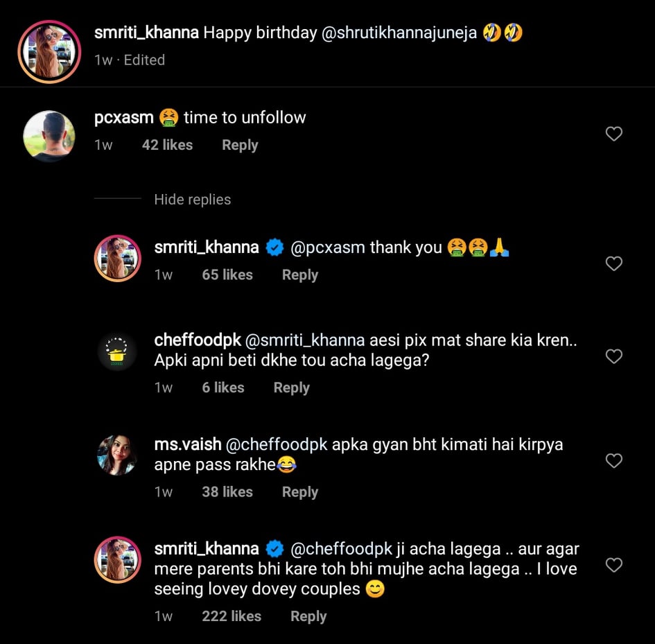Reply to cheffoodpk's comment

291,388
